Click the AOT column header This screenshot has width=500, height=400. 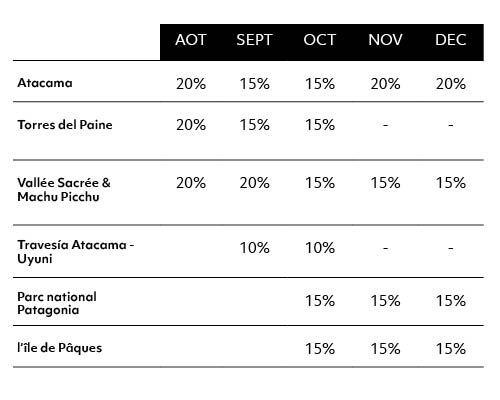[x=191, y=40]
